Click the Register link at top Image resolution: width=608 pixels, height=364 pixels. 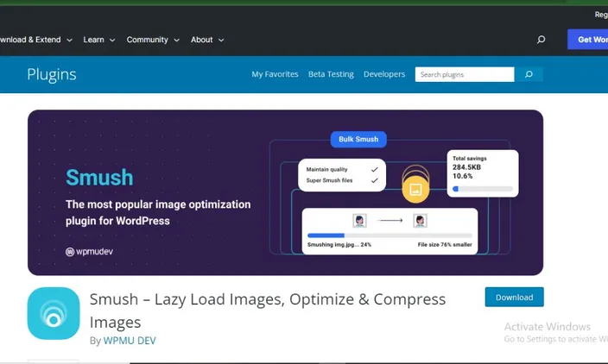tap(601, 15)
